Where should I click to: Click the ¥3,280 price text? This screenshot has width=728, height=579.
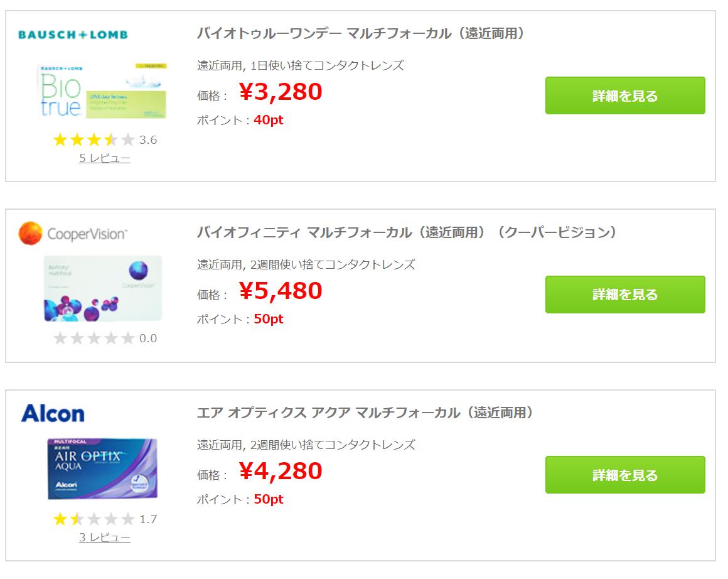pos(281,92)
